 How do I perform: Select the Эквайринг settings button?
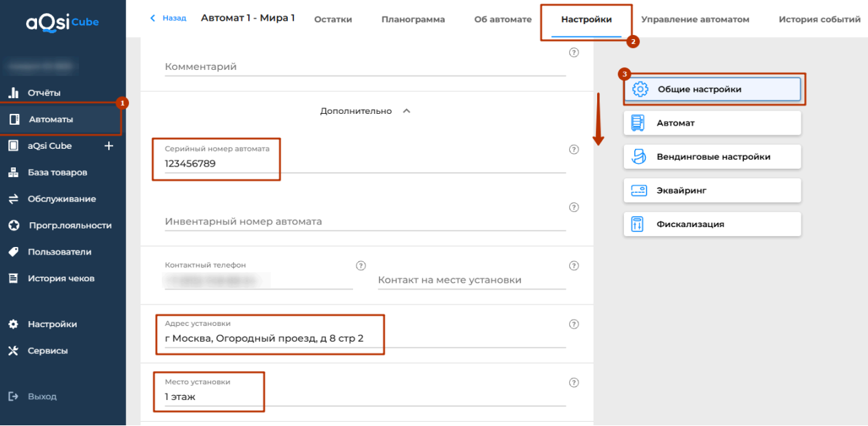(x=712, y=191)
